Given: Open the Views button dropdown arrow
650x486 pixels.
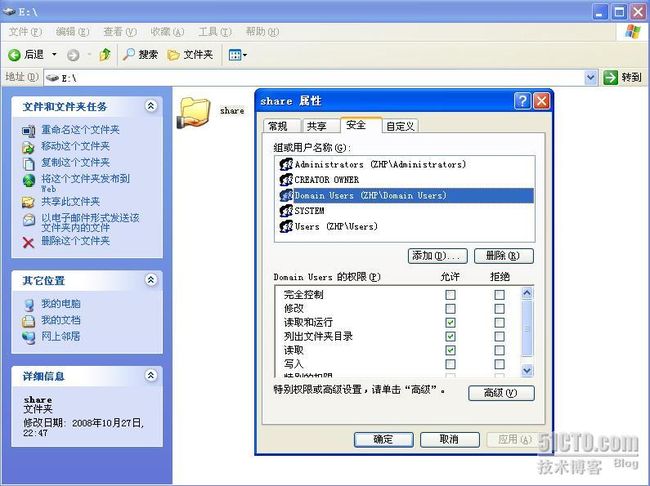Looking at the screenshot, I should [245, 55].
